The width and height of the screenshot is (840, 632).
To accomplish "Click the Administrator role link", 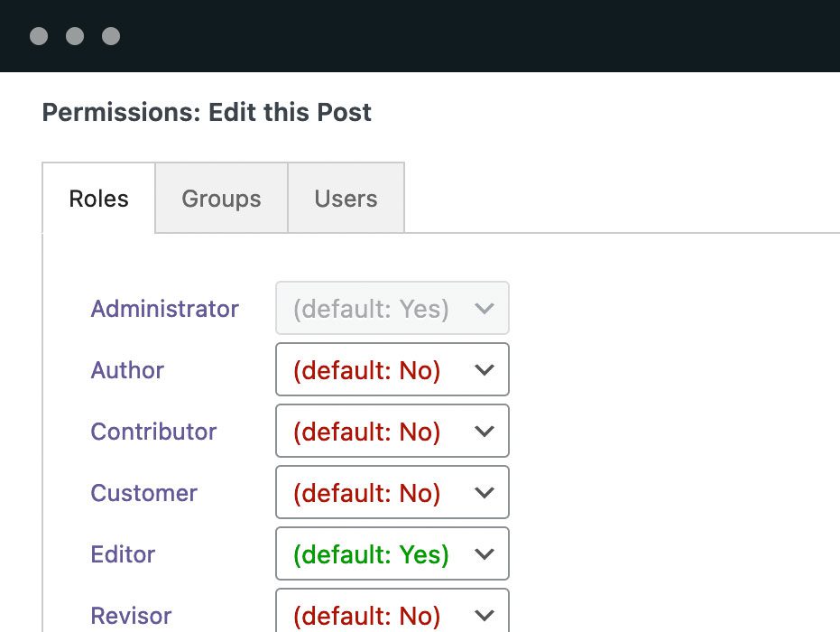I will [164, 309].
